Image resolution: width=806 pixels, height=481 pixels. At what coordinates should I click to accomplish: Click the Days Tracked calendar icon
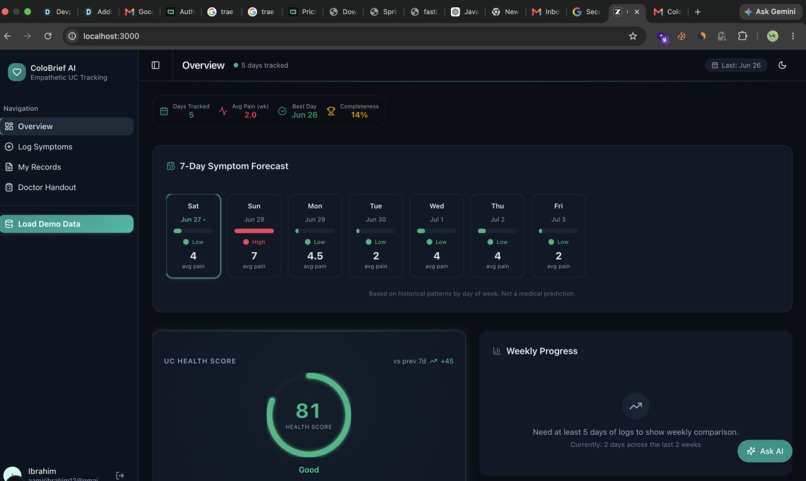pyautogui.click(x=164, y=111)
